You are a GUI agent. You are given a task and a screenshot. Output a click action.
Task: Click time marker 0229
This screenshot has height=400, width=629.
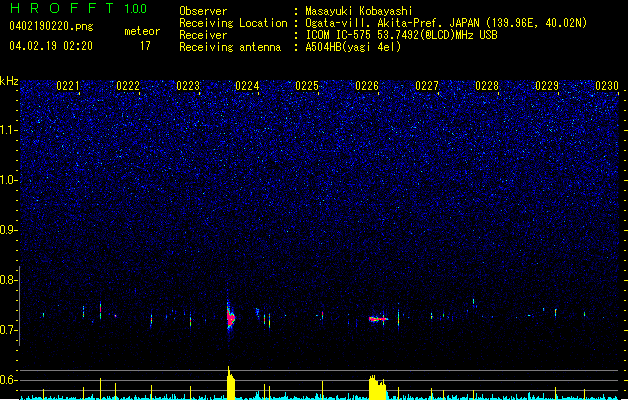point(547,86)
